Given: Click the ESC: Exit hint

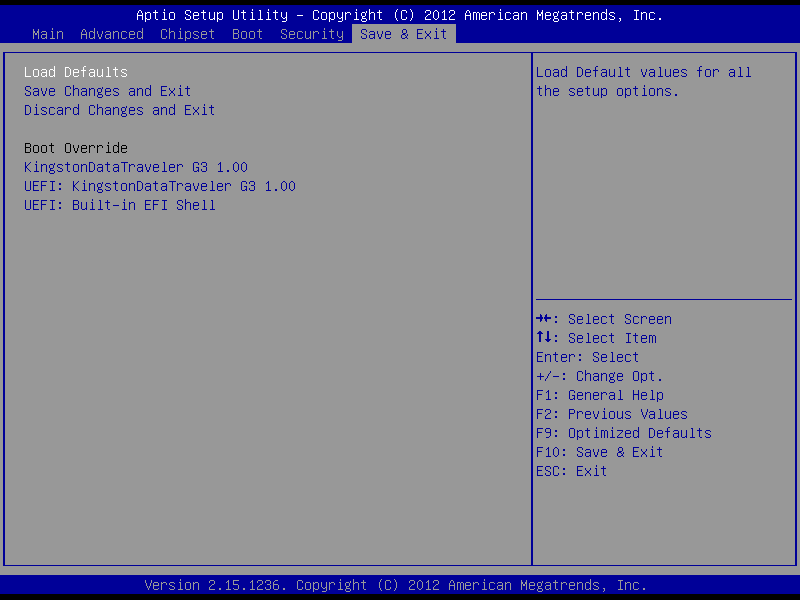Looking at the screenshot, I should (572, 471).
